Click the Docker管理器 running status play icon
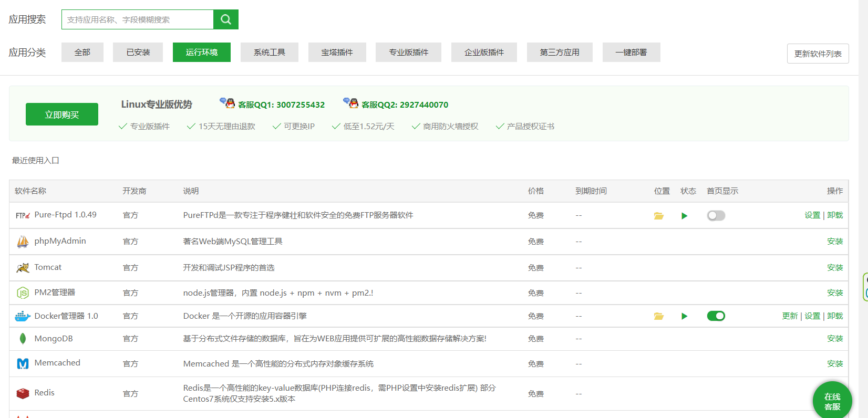This screenshot has width=868, height=418. 684,316
